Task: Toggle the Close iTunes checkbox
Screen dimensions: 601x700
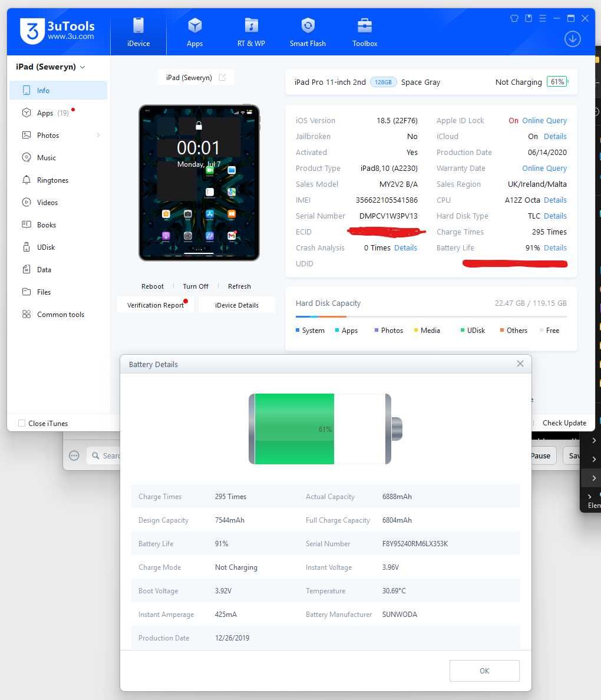Action: click(x=21, y=423)
